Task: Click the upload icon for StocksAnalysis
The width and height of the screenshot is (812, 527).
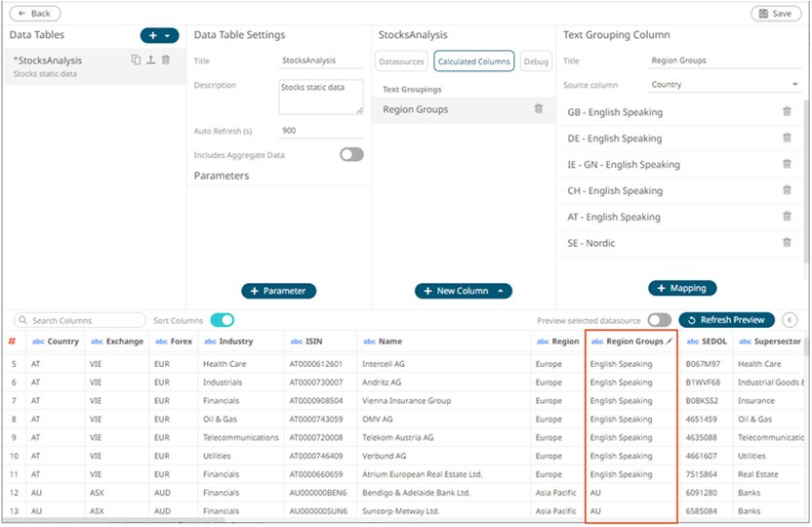Action: 150,60
